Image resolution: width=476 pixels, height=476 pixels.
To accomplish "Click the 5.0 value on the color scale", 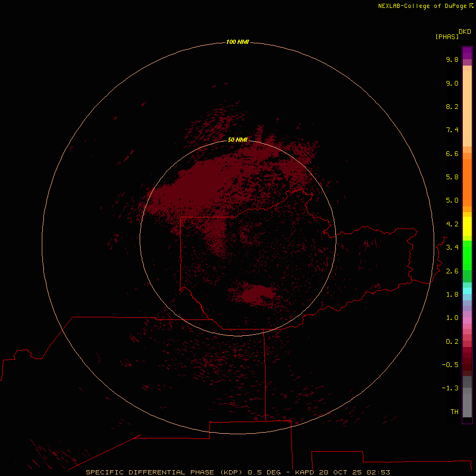I will point(452,200).
